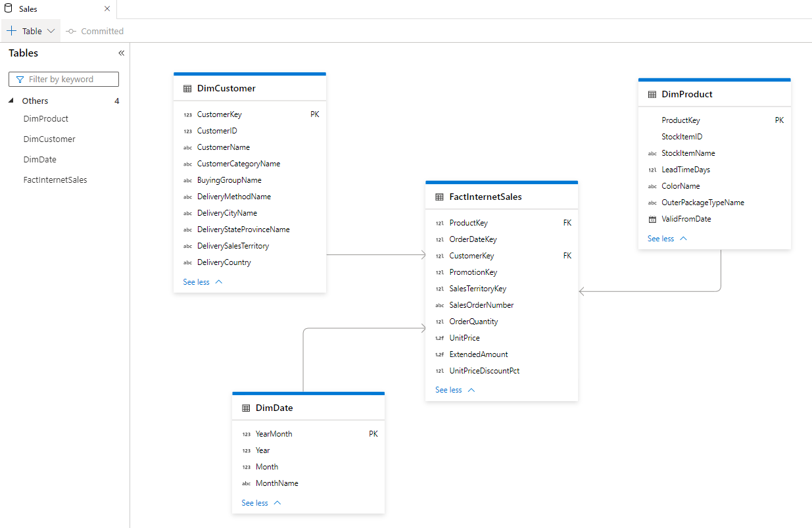Select the Sales tab
This screenshot has width=812, height=528.
[x=27, y=9]
